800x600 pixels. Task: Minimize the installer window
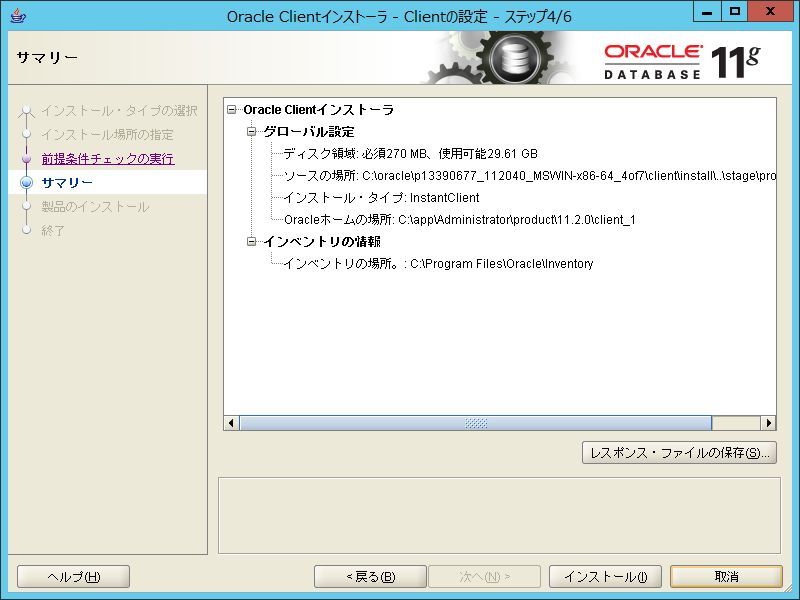pyautogui.click(x=707, y=12)
